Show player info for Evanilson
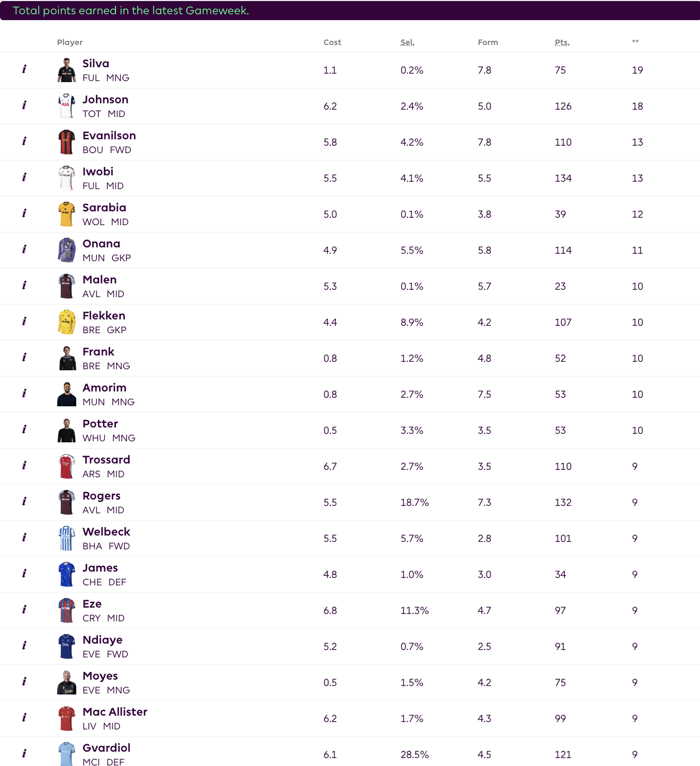The image size is (700, 766). 24,141
